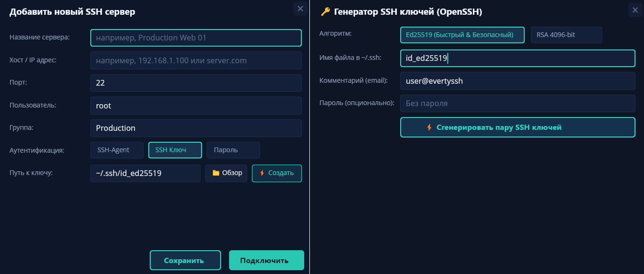
Task: Click the Аутентификация label
Action: (x=37, y=150)
